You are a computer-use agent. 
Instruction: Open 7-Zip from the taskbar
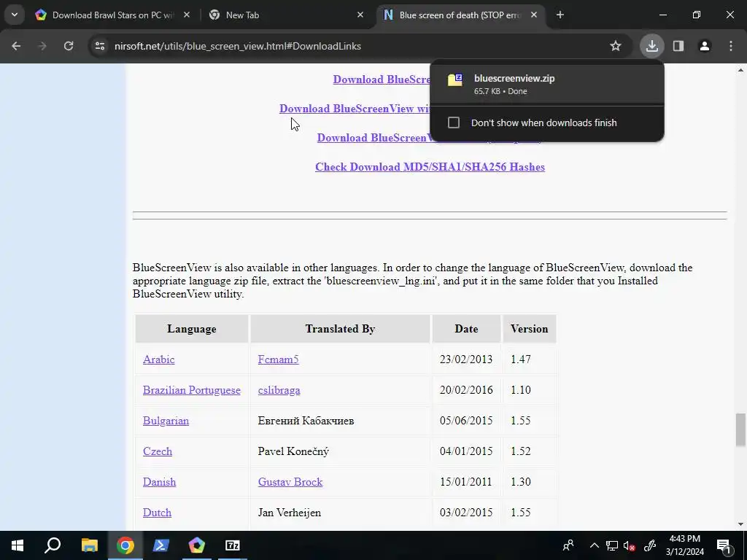tap(233, 545)
